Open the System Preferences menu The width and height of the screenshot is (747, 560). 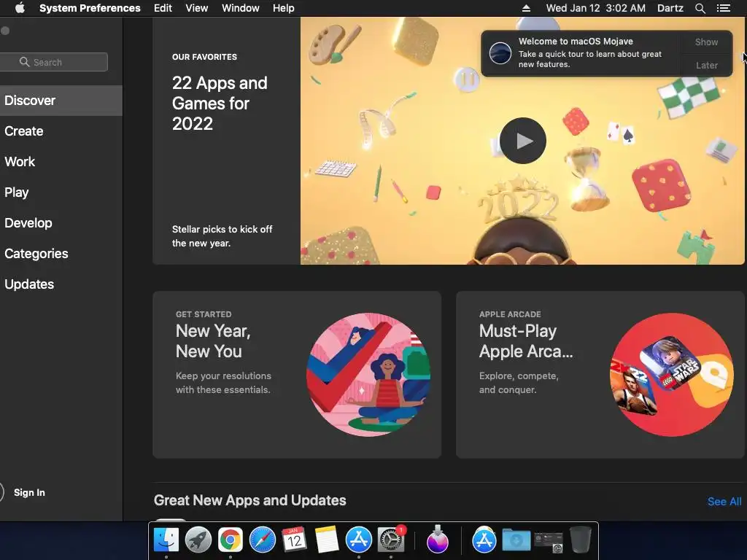click(90, 8)
